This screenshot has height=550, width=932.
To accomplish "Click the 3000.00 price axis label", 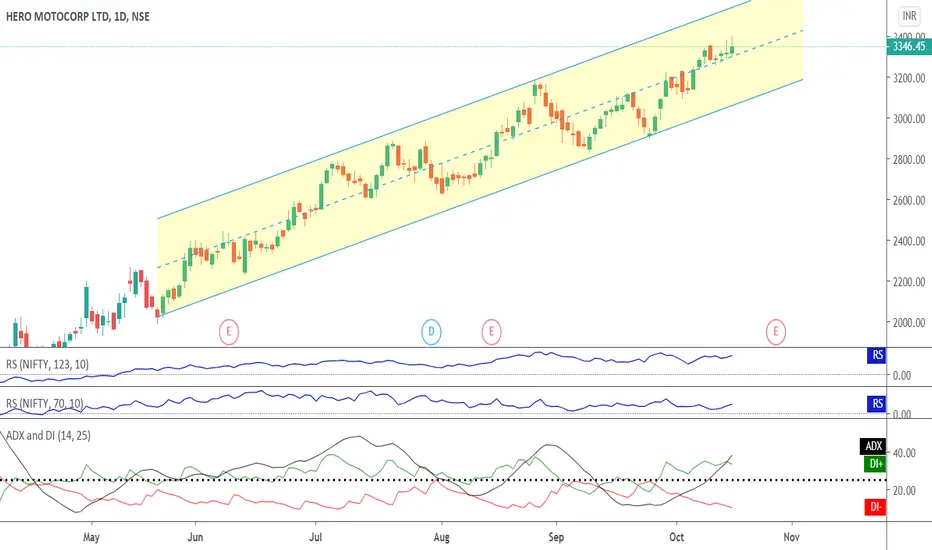I will tap(909, 119).
